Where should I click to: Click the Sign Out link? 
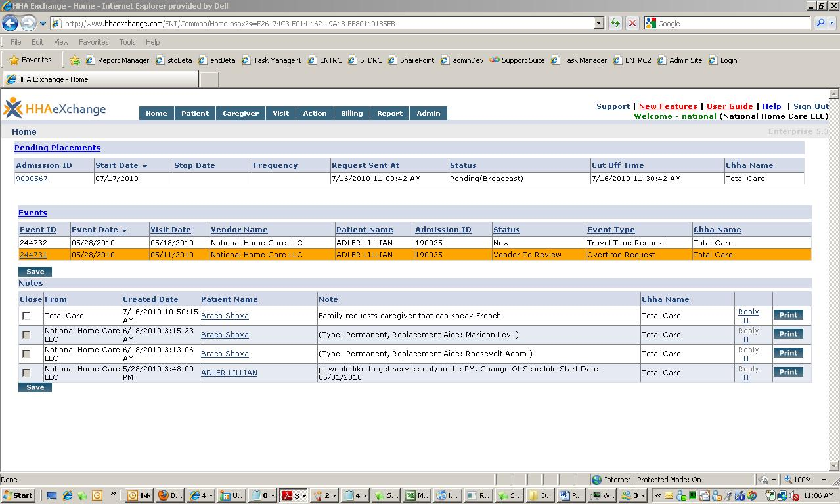(x=811, y=106)
